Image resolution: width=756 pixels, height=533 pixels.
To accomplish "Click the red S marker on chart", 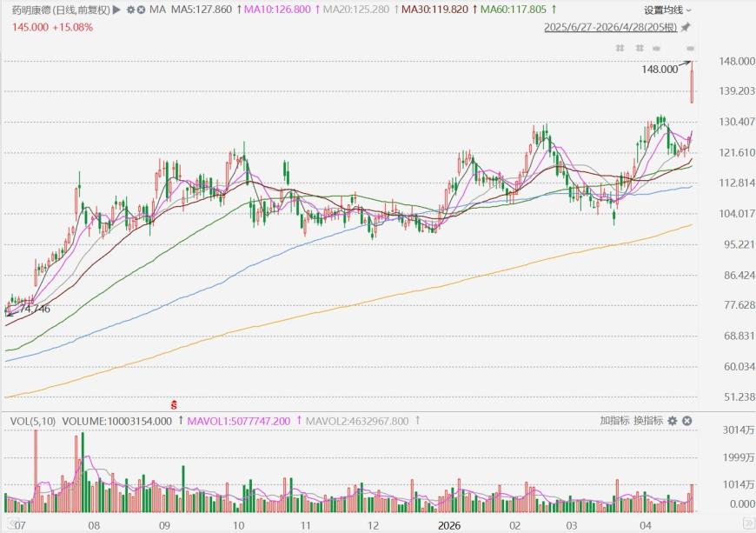I will pos(175,404).
